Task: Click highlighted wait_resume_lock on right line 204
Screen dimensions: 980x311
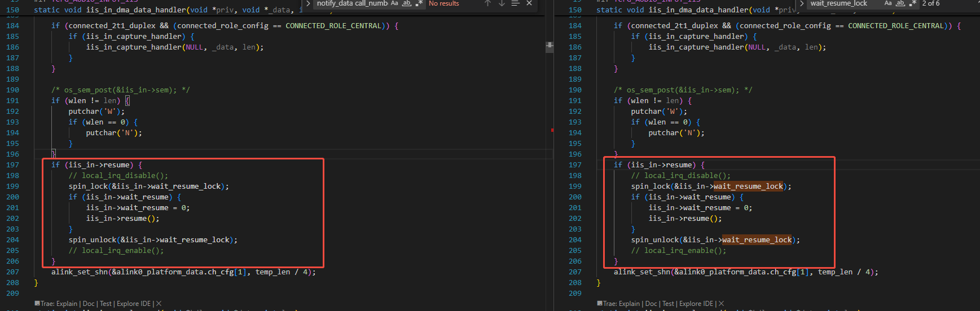Action: (x=757, y=240)
